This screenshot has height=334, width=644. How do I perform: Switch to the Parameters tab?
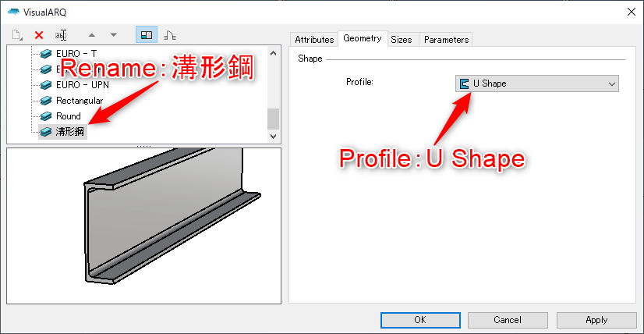(446, 40)
